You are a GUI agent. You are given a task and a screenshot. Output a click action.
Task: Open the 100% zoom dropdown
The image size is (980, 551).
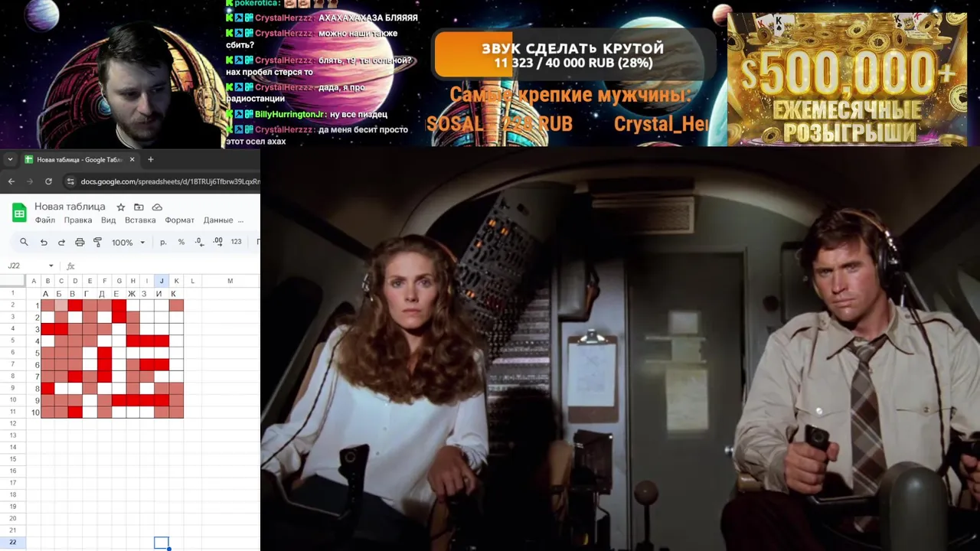[x=128, y=242]
